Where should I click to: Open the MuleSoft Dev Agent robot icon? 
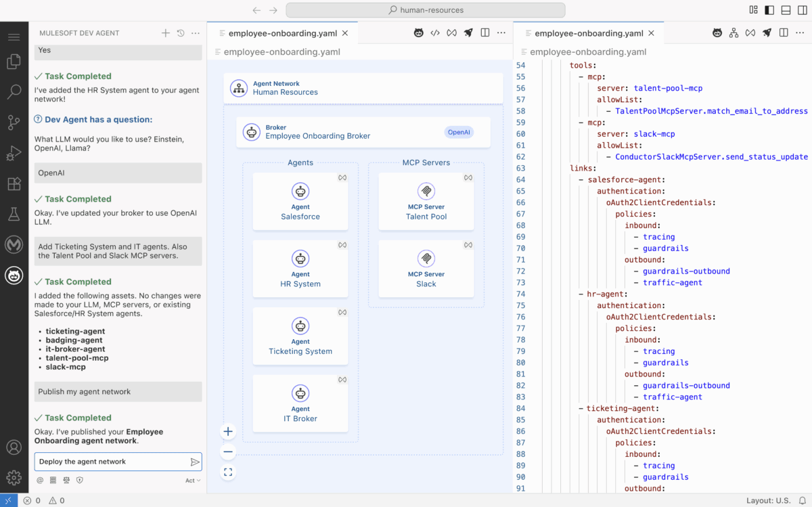click(14, 275)
